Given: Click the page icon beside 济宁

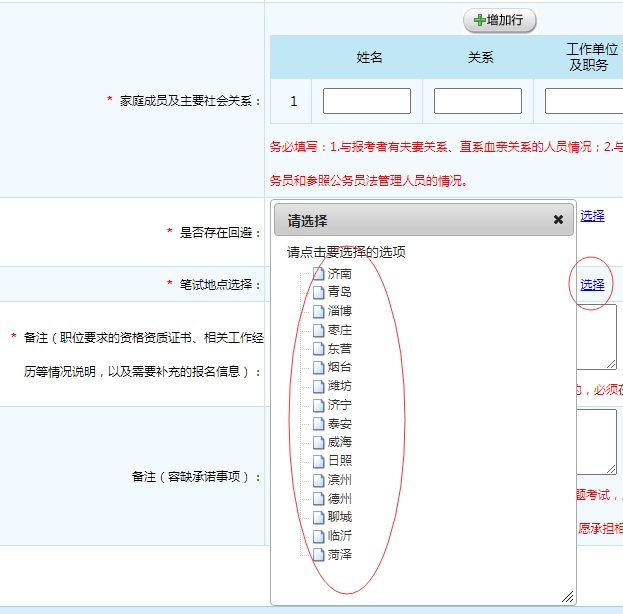Looking at the screenshot, I should [319, 405].
